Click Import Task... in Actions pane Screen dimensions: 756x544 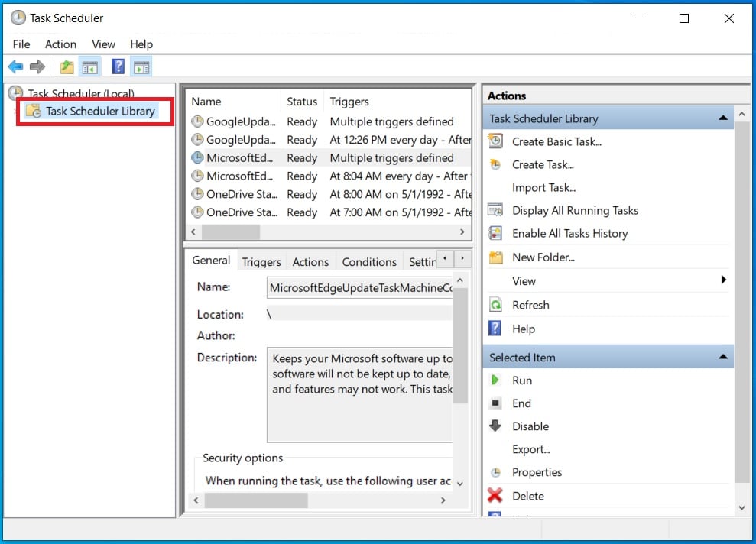pyautogui.click(x=543, y=187)
